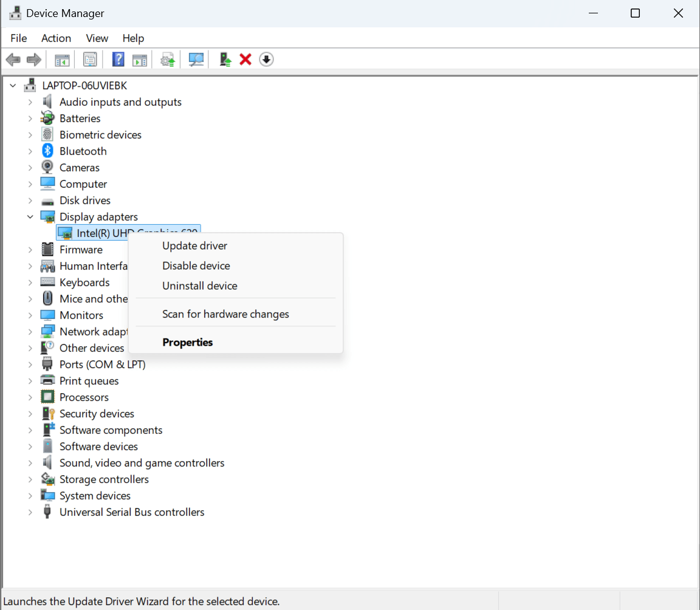Image resolution: width=700 pixels, height=610 pixels.
Task: Open the blue question mark Help icon
Action: [x=118, y=60]
